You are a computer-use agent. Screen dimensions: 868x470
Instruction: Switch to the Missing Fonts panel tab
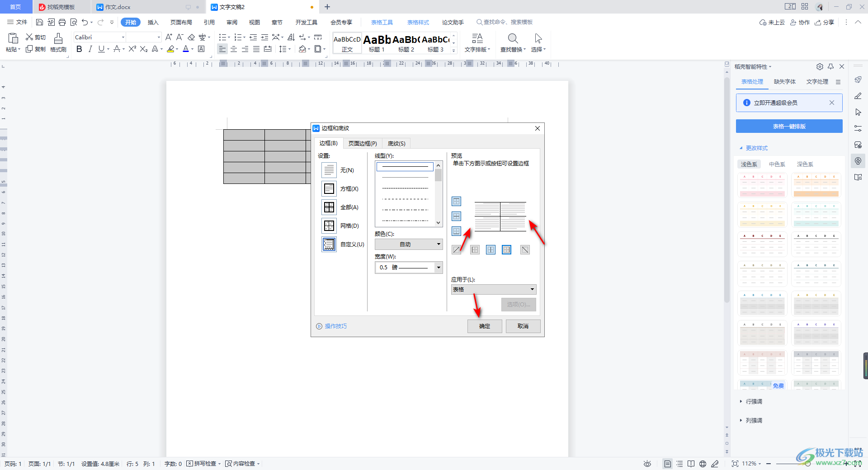pyautogui.click(x=785, y=82)
